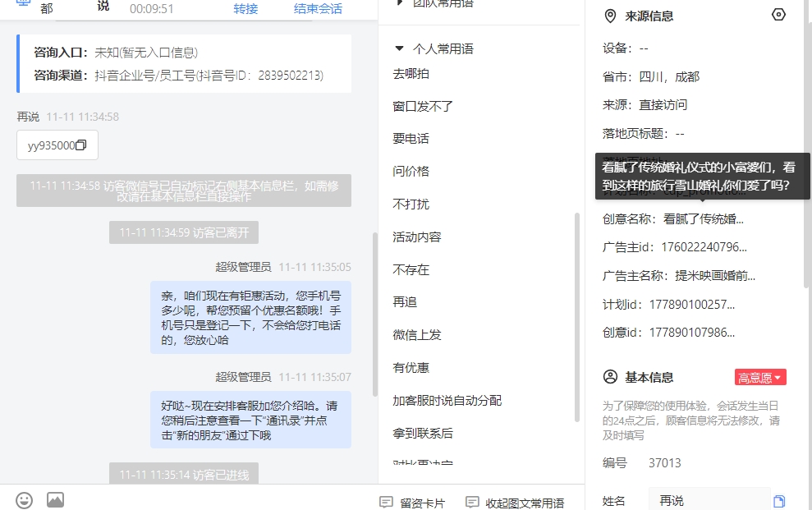Viewport: 812px width, 510px height.
Task: Select quick phrase 再追
Action: 405,302
